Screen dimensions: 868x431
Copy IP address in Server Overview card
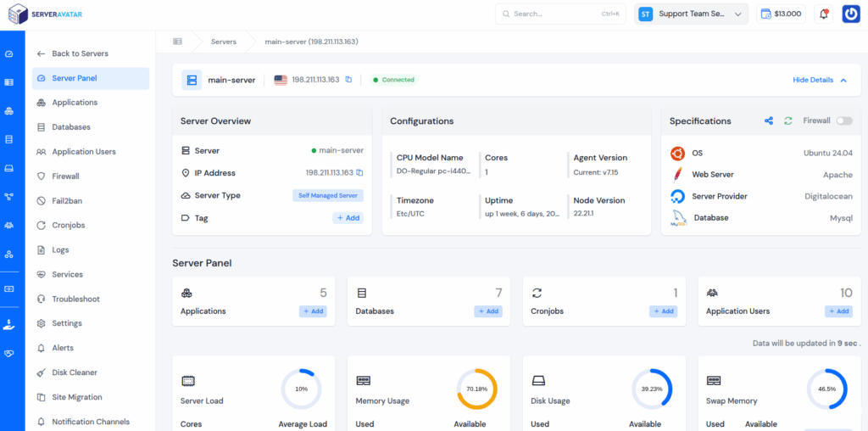tap(359, 173)
